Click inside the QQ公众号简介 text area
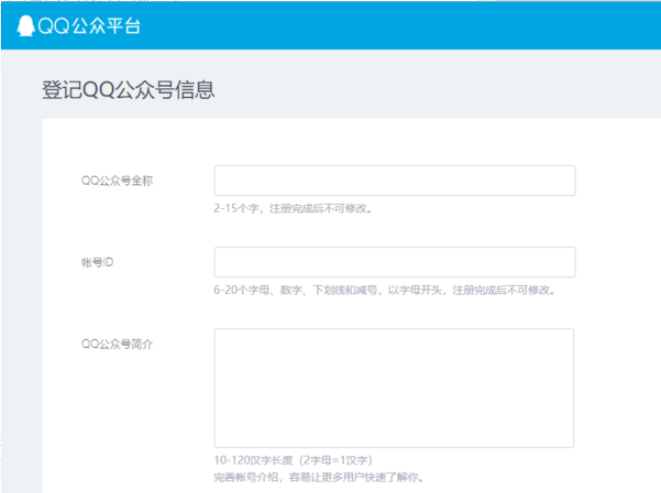The height and width of the screenshot is (493, 661). (394, 388)
